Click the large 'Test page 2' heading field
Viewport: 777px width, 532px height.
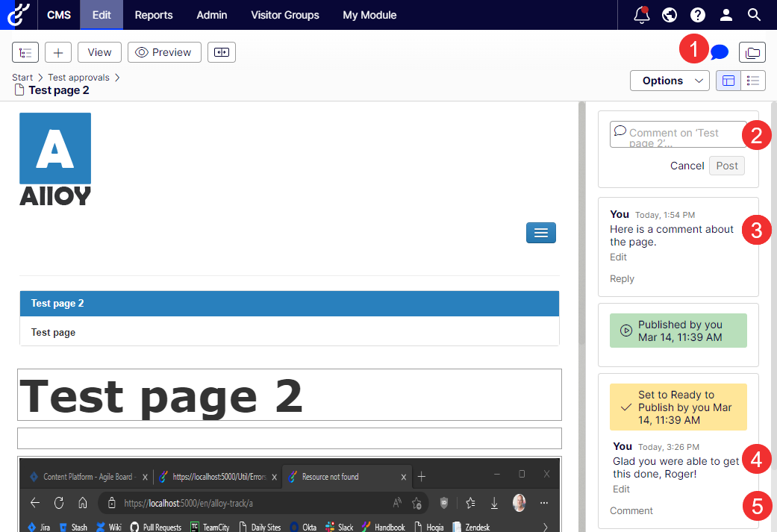tap(290, 395)
